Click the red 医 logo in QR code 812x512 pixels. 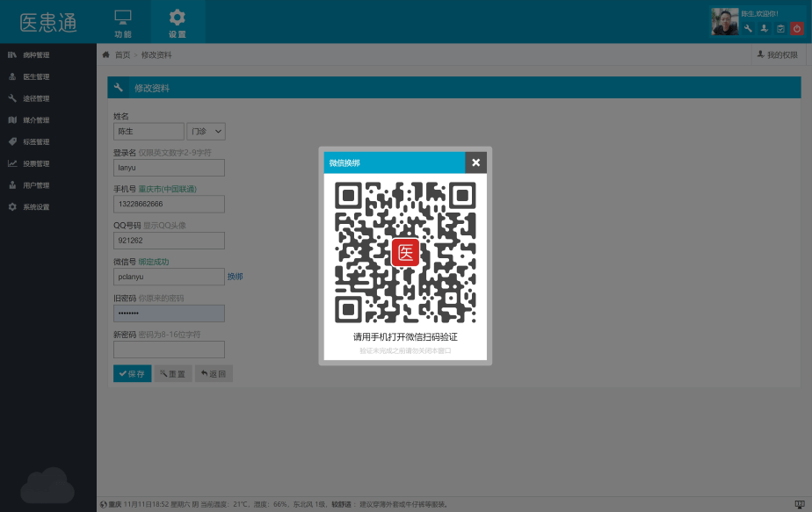coord(405,253)
